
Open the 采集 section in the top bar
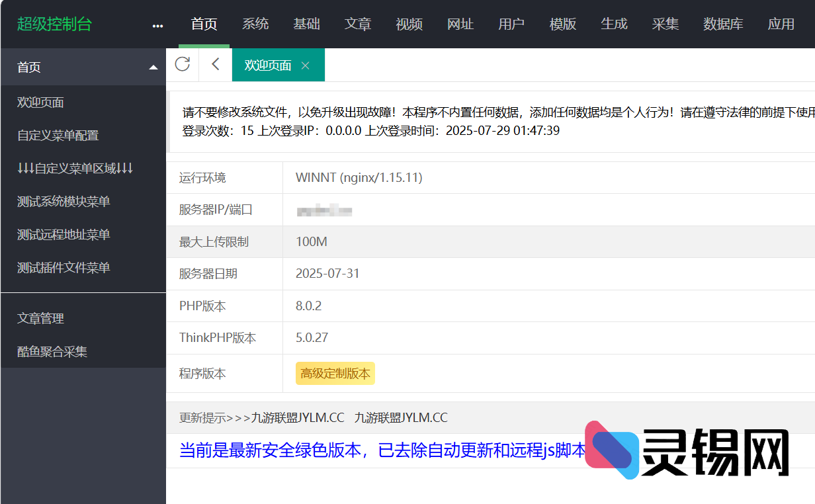pyautogui.click(x=665, y=24)
